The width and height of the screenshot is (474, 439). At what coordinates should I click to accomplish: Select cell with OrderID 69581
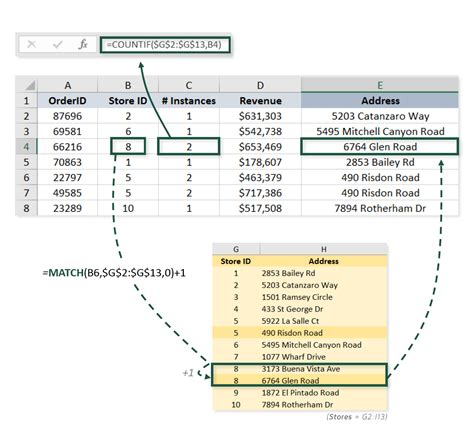click(x=68, y=131)
